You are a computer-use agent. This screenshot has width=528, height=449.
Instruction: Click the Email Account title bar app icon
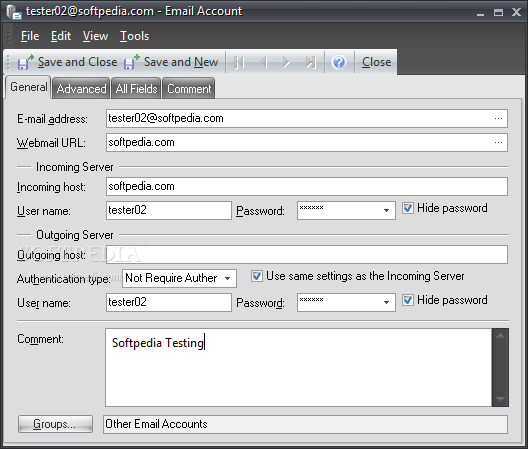click(x=14, y=12)
